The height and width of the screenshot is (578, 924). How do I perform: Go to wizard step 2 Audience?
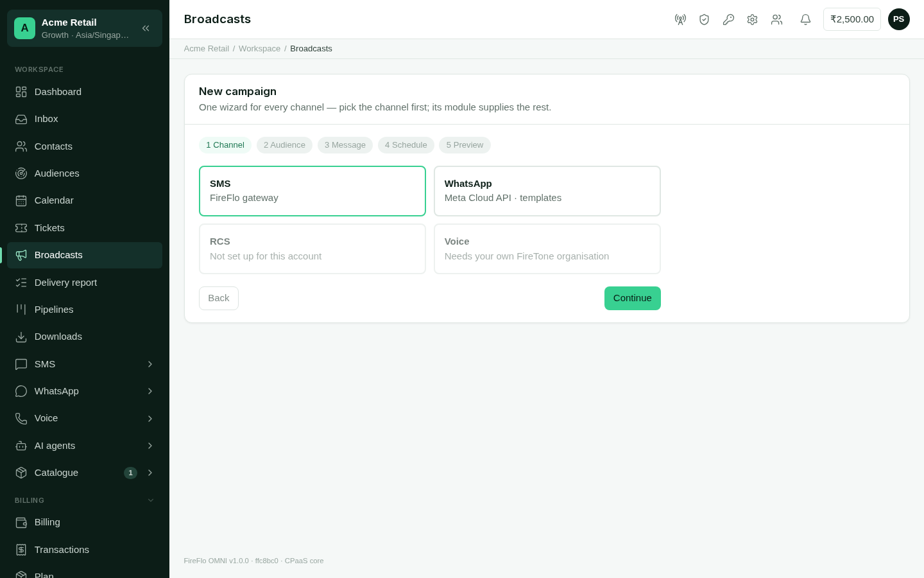tap(284, 145)
